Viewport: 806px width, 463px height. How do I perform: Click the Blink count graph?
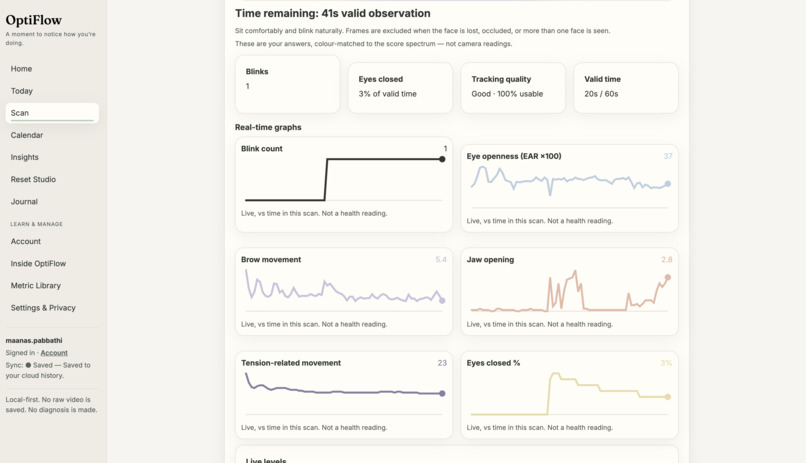click(344, 184)
